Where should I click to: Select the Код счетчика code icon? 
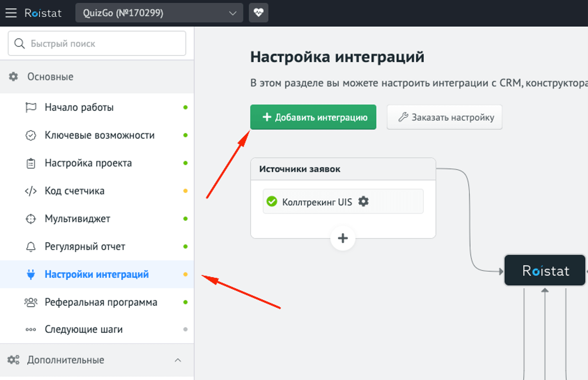[x=31, y=191]
